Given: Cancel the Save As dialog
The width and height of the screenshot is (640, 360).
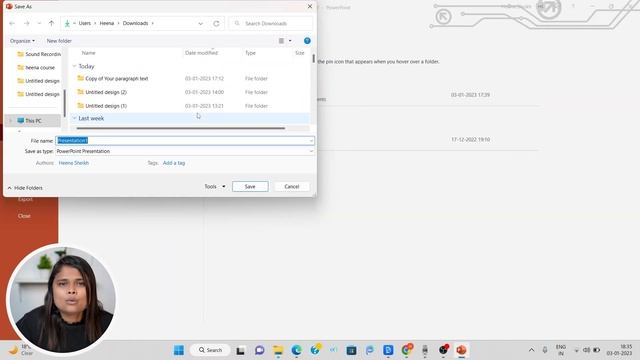Looking at the screenshot, I should [291, 187].
